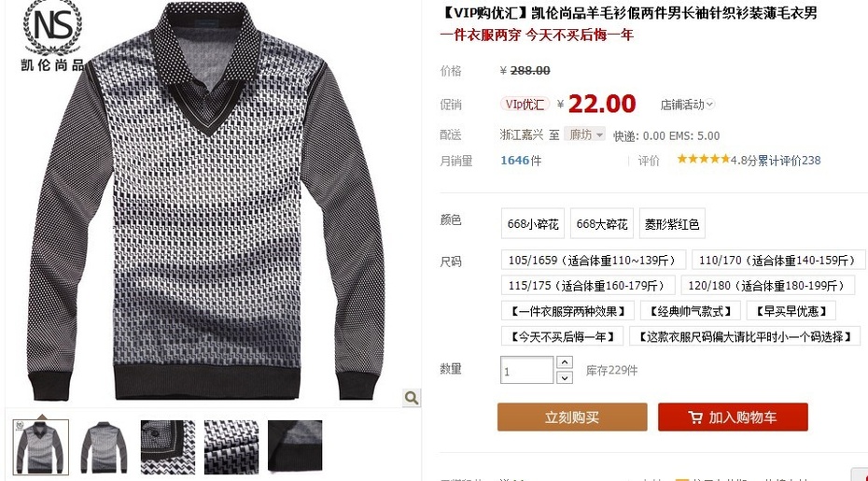View the hem detail last thumbnail
The width and height of the screenshot is (868, 481).
pyautogui.click(x=295, y=447)
